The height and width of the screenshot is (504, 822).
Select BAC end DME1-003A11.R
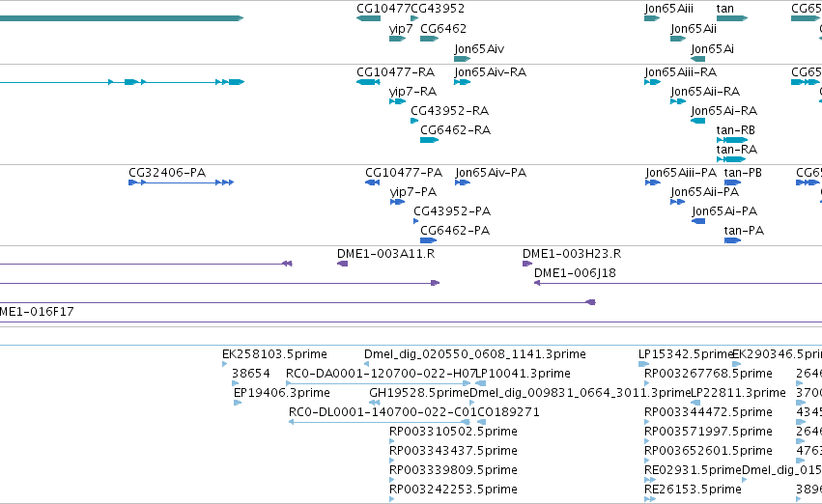(385, 254)
